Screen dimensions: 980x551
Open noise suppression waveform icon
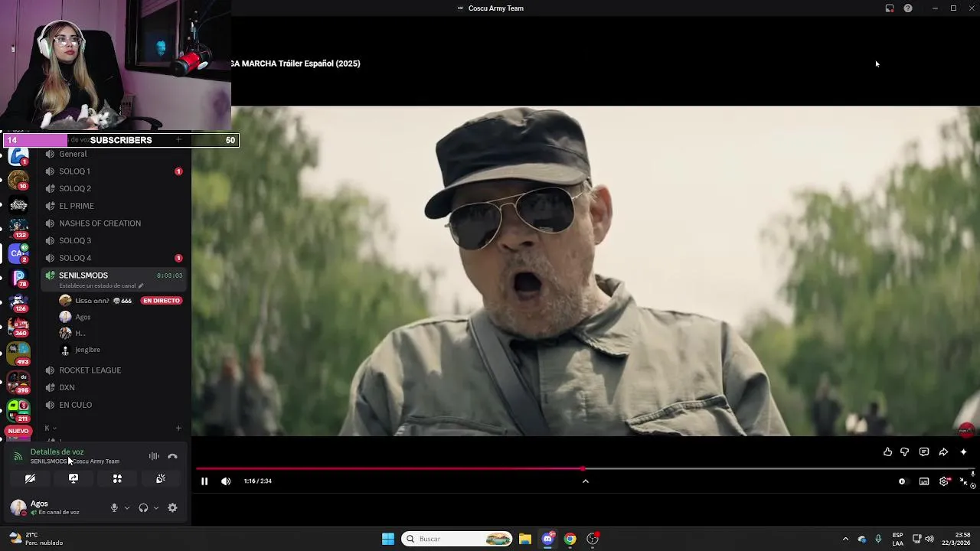click(x=154, y=456)
